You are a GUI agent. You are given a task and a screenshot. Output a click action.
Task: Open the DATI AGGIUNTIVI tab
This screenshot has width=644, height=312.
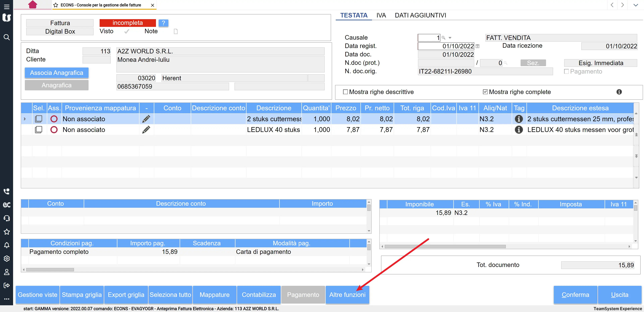420,15
